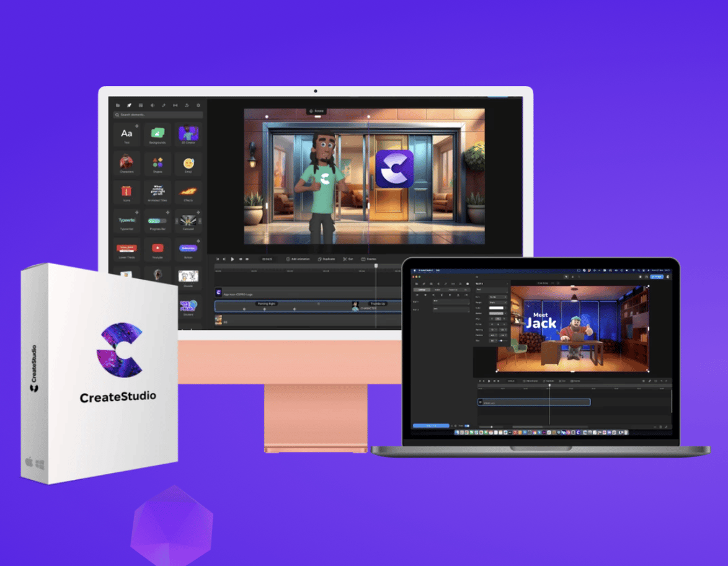Click the folder icon in iMac top toolbar
This screenshot has height=566, width=728.
[118, 105]
